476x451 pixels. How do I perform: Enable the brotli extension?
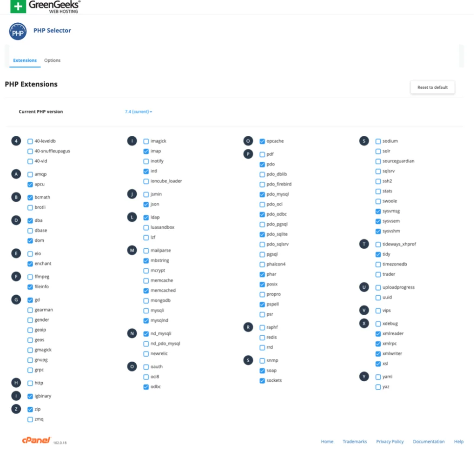coord(30,207)
